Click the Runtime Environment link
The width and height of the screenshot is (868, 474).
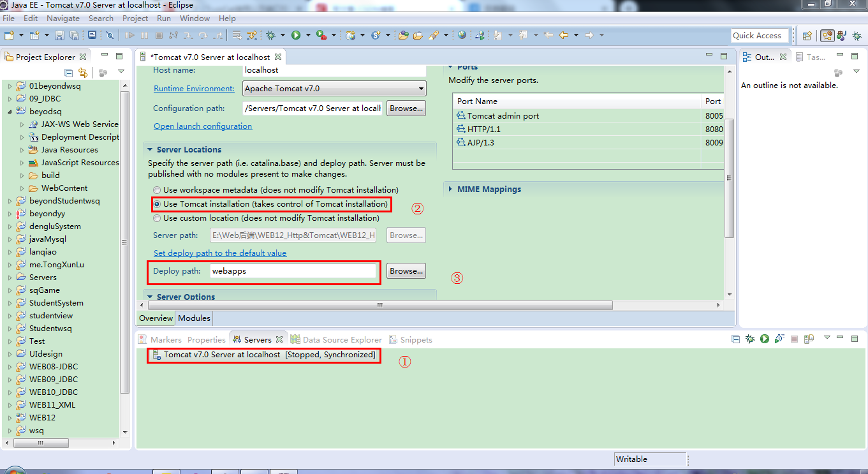click(194, 89)
